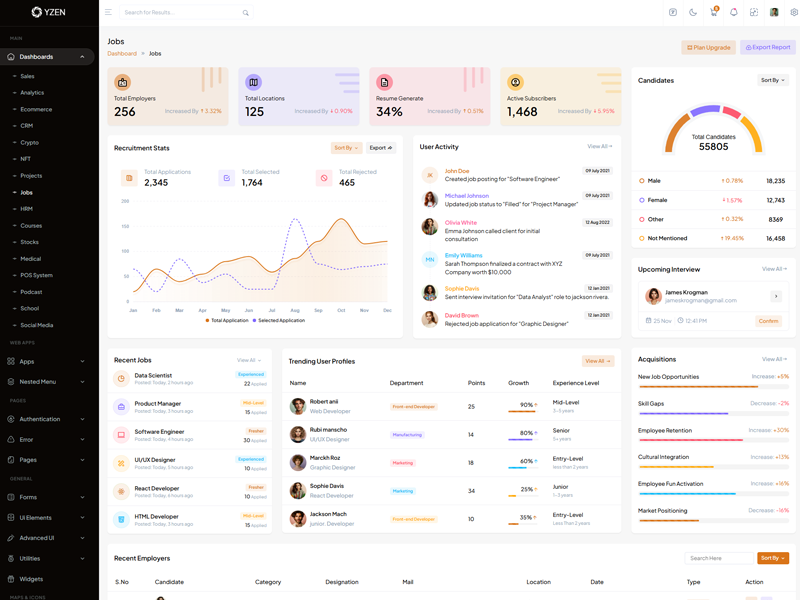The image size is (800, 600).
Task: Open the Recruitment Stats Sort By dropdown
Action: (x=345, y=148)
